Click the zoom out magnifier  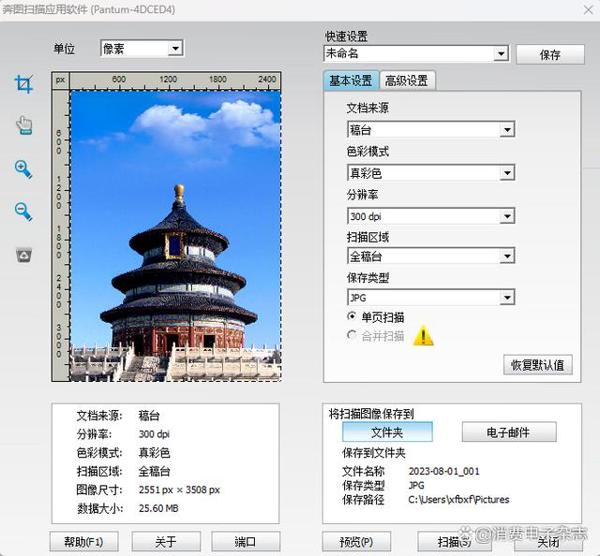point(23,211)
